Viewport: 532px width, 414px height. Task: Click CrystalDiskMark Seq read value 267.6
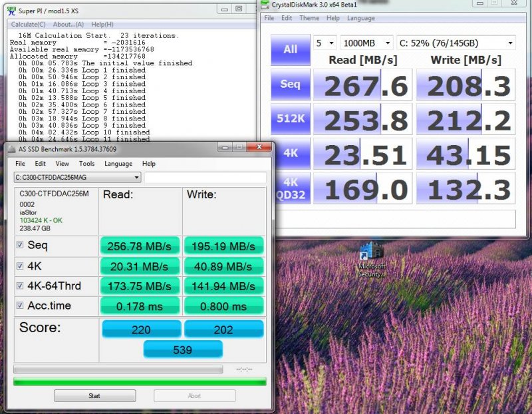tap(362, 85)
